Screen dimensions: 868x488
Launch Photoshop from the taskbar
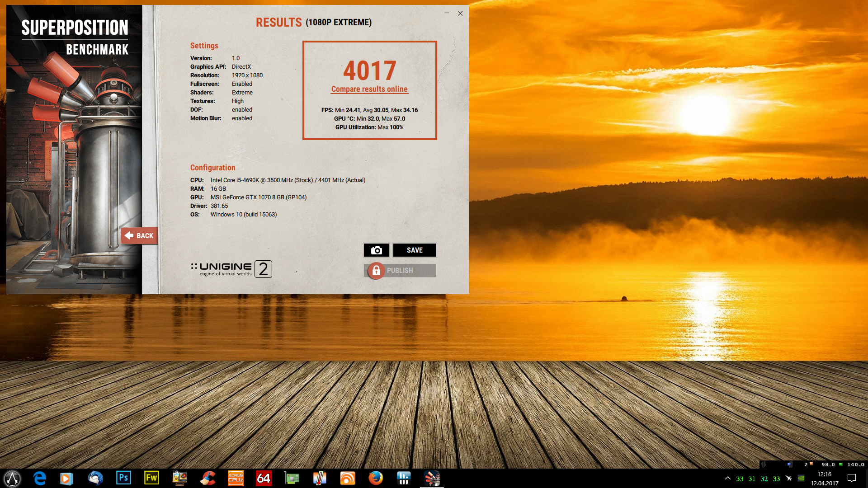[x=123, y=478]
